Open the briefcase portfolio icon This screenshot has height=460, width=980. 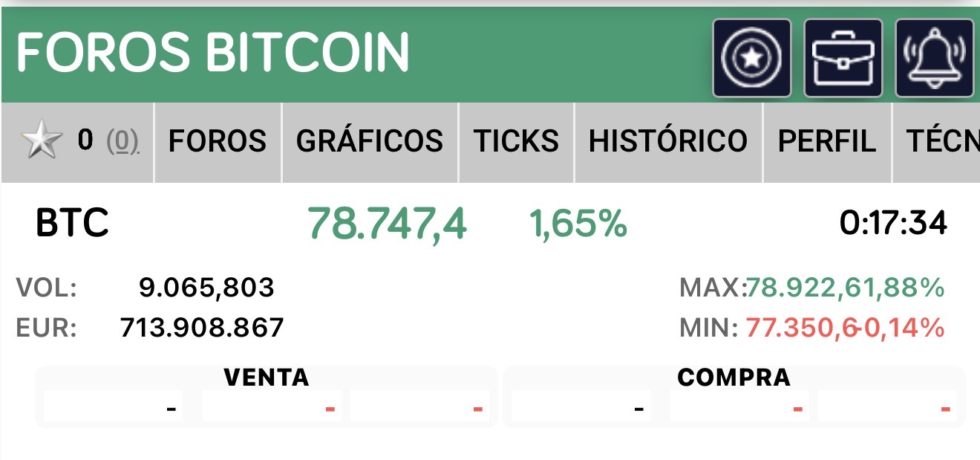pyautogui.click(x=843, y=58)
